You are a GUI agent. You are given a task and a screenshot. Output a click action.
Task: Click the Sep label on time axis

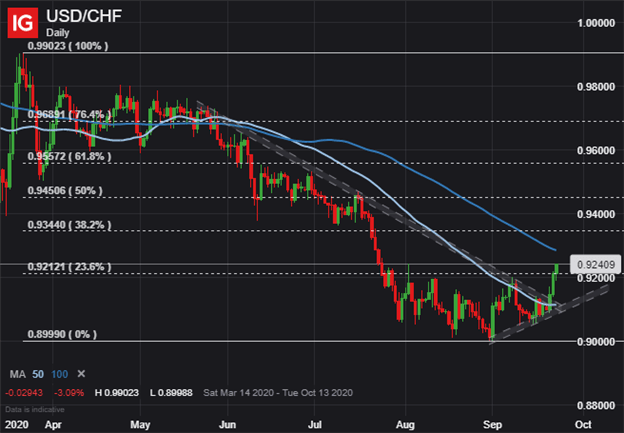tap(493, 425)
